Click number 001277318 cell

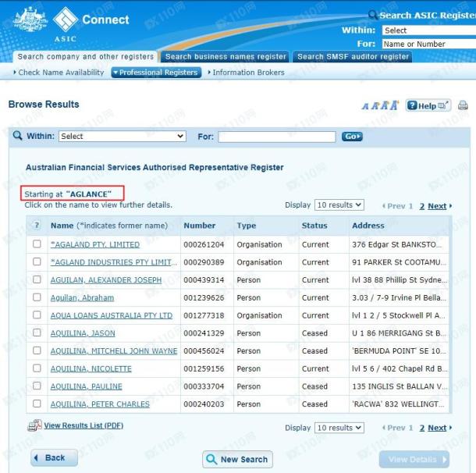coord(204,315)
